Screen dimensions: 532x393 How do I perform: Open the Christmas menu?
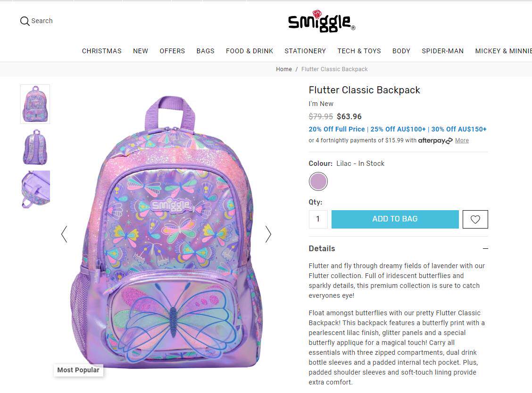click(x=101, y=51)
